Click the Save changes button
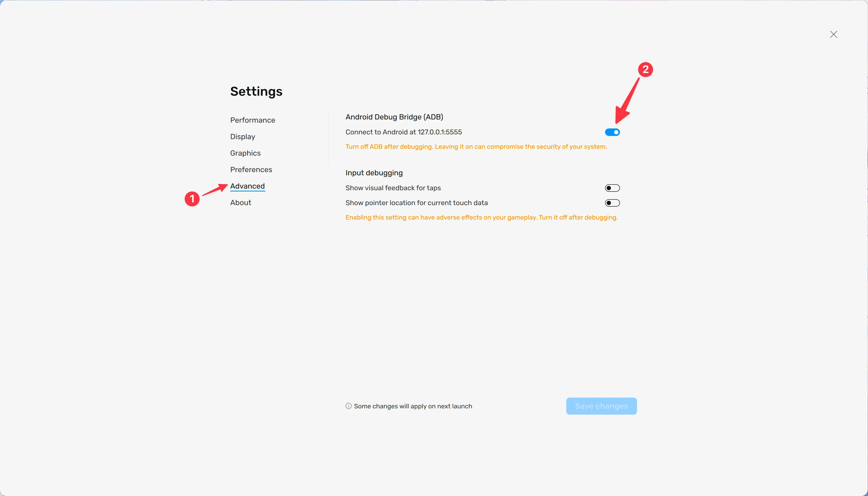 [601, 406]
